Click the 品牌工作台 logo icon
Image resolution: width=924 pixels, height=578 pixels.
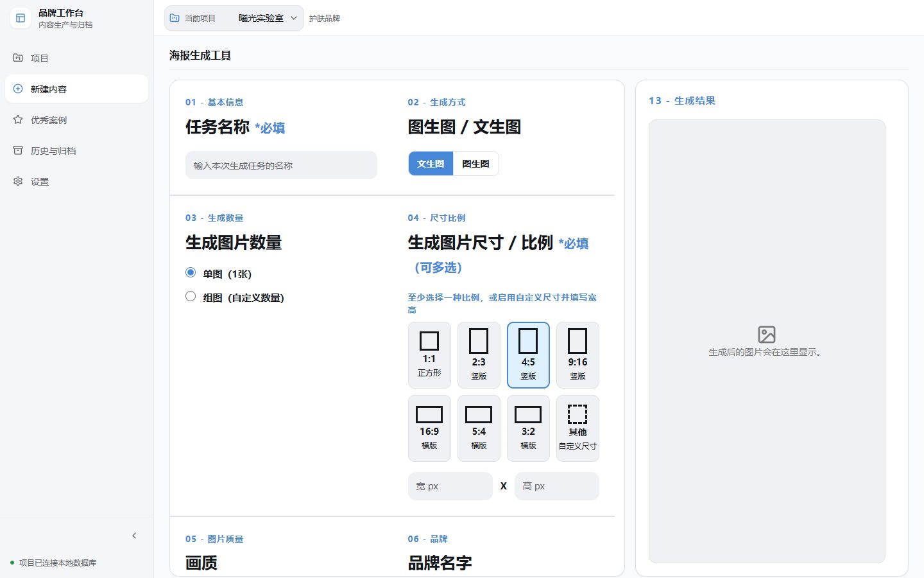(21, 18)
